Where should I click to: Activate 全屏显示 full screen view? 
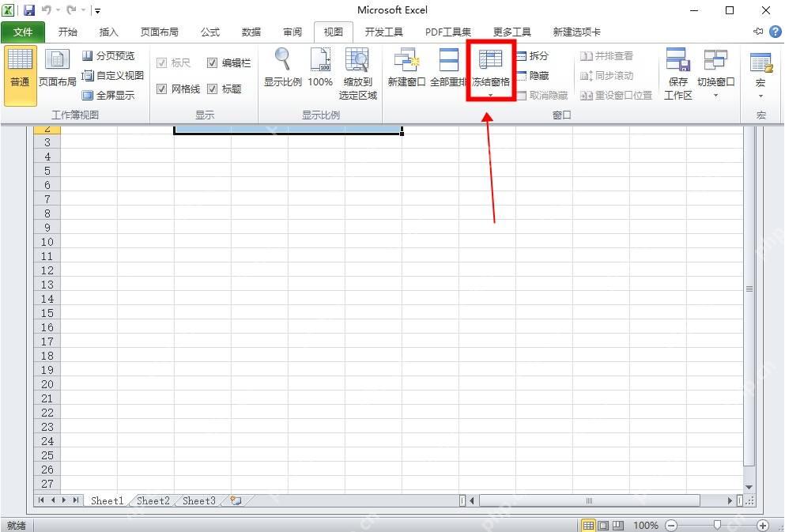point(108,95)
